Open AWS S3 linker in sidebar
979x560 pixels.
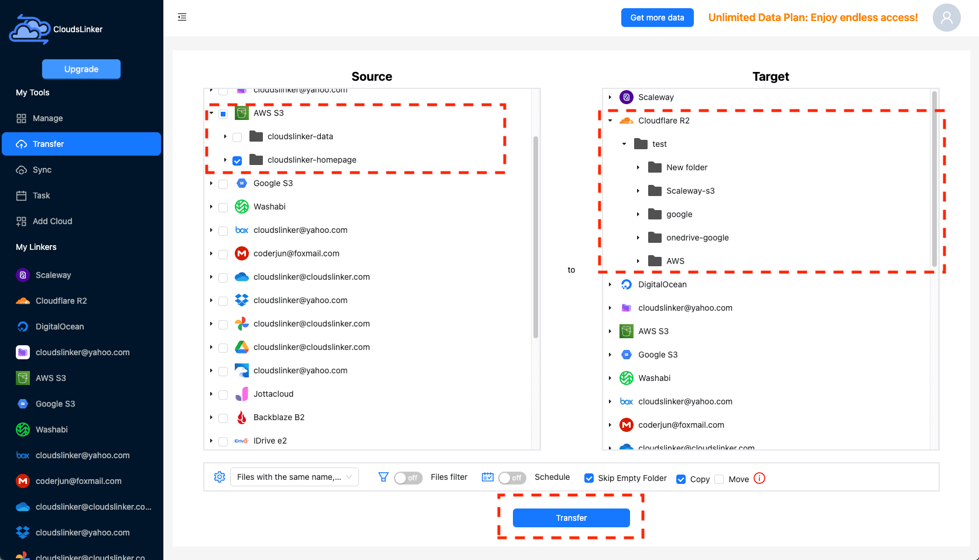[x=81, y=378]
